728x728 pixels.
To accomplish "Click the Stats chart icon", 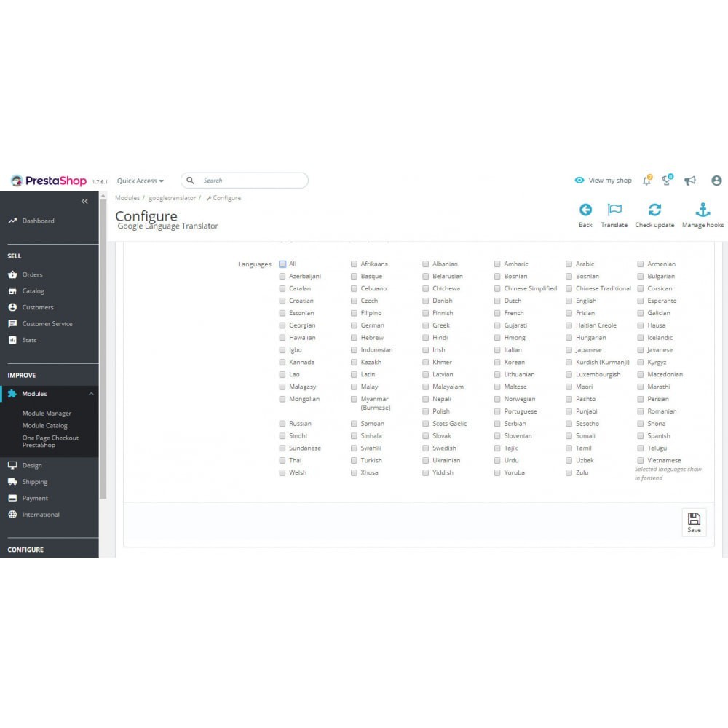I will (x=12, y=340).
